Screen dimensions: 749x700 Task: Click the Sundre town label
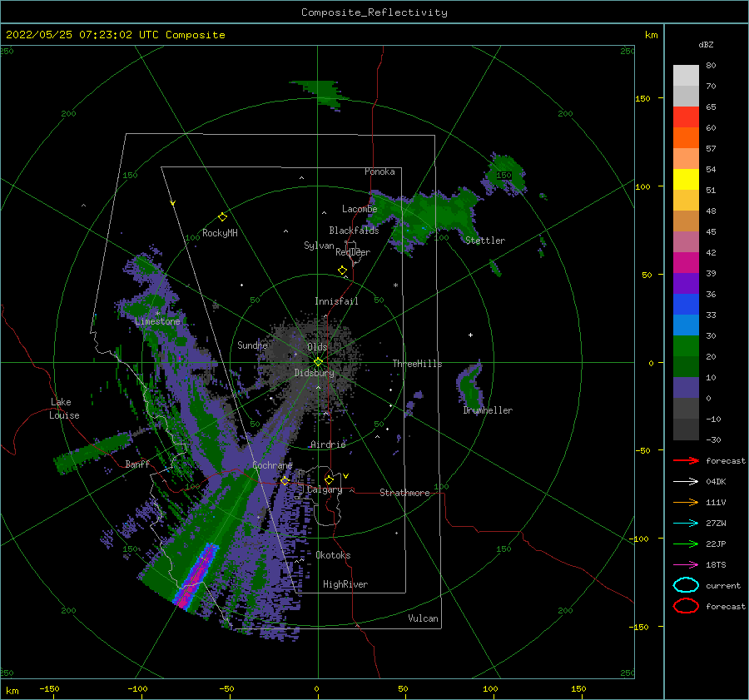[x=252, y=345]
